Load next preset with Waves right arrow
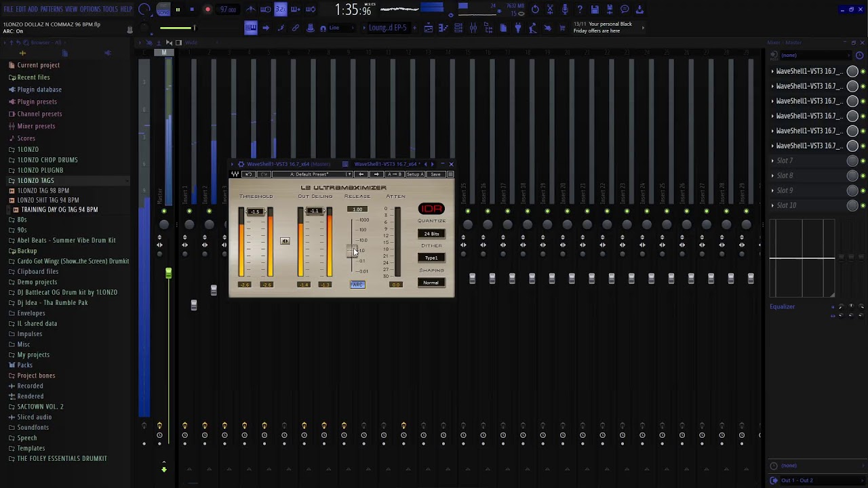The image size is (868, 488). point(376,174)
